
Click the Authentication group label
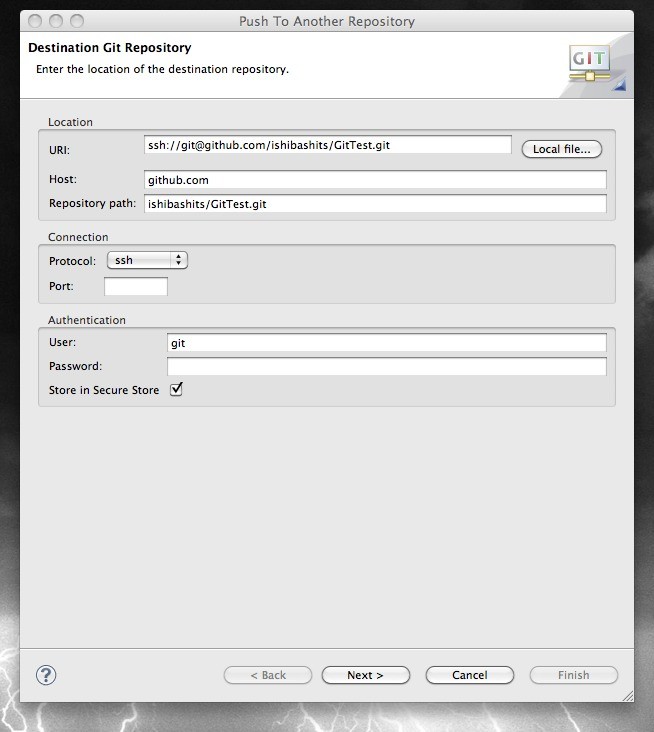(x=87, y=320)
